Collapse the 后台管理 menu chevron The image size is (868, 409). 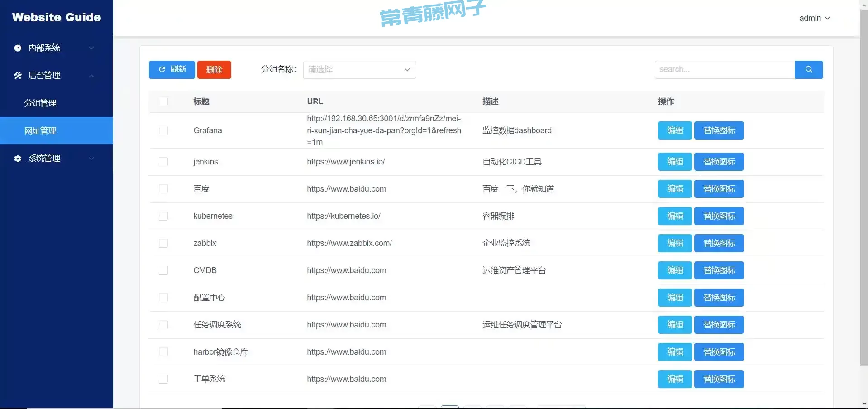pos(91,76)
